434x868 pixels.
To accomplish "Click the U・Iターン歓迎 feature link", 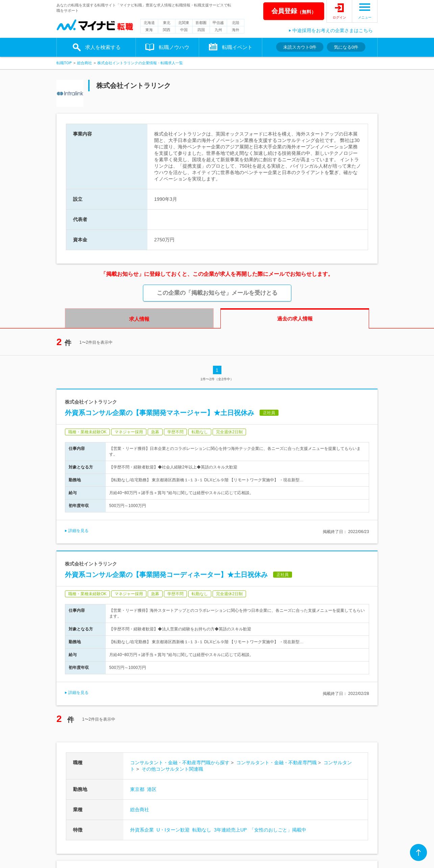I will click(x=173, y=830).
